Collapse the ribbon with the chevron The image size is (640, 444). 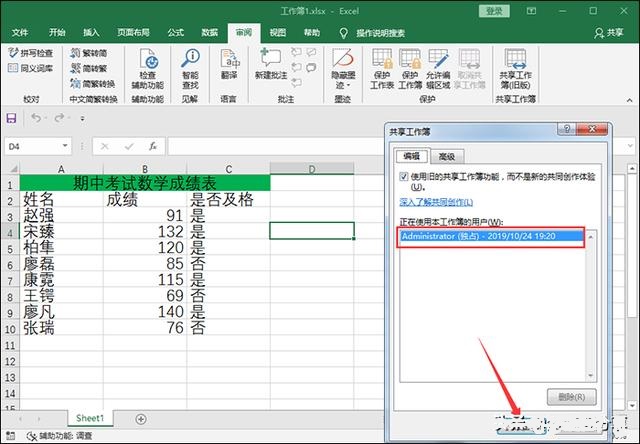coord(629,100)
